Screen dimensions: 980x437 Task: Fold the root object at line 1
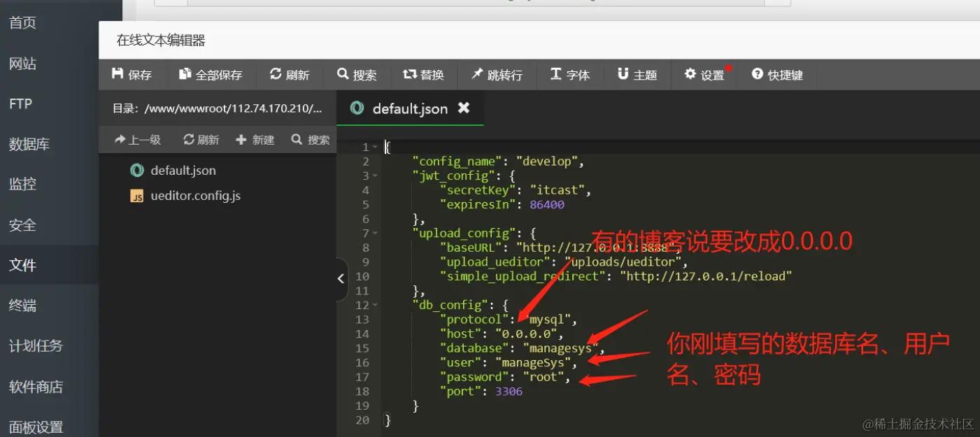(376, 148)
